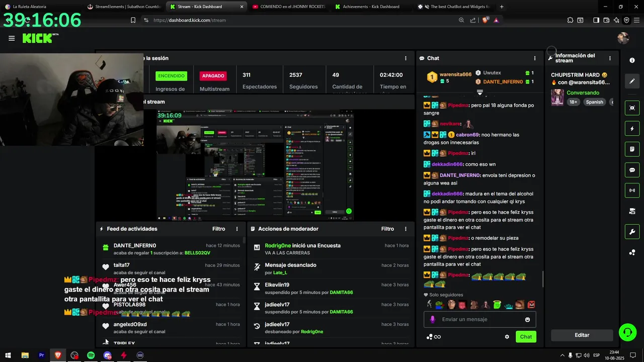Click the stream preview video thumbnail
This screenshot has width=644, height=362.
pos(255,165)
